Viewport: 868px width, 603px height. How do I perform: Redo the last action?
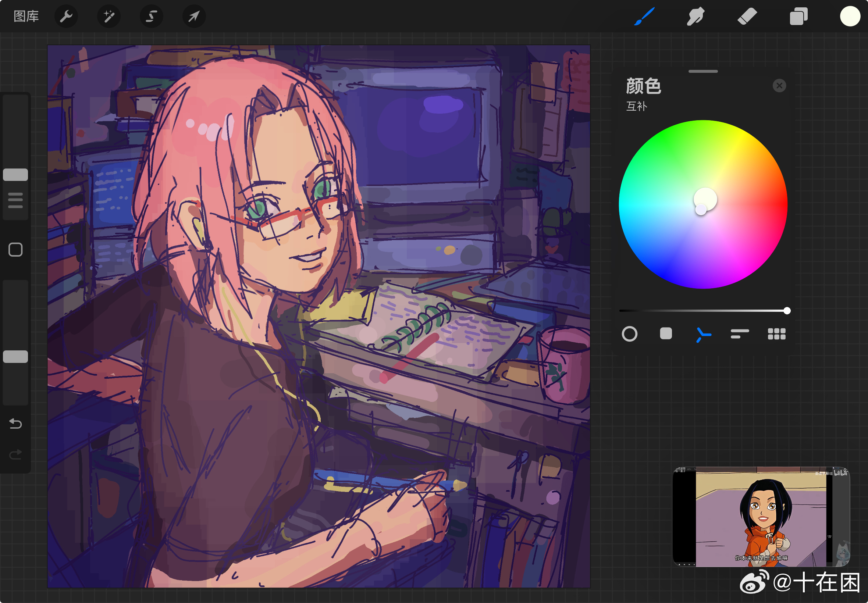click(15, 454)
